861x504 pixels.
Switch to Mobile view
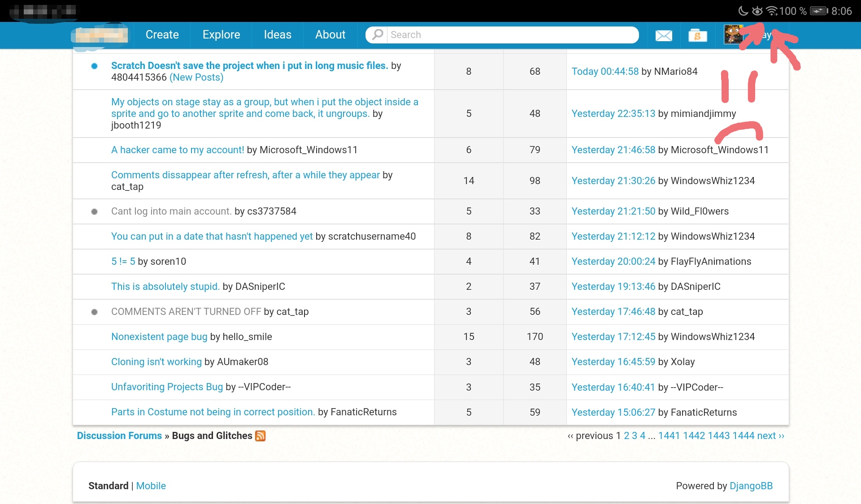(x=151, y=486)
